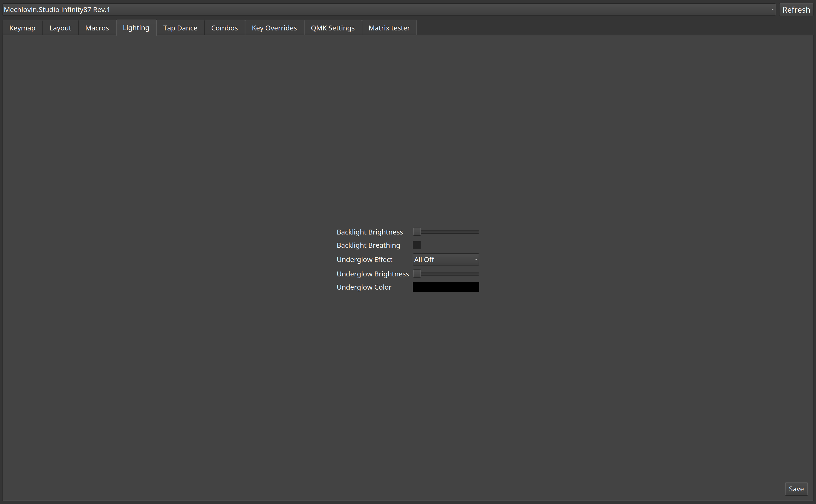Switch to the Matrix tester tab
816x504 pixels.
click(389, 28)
